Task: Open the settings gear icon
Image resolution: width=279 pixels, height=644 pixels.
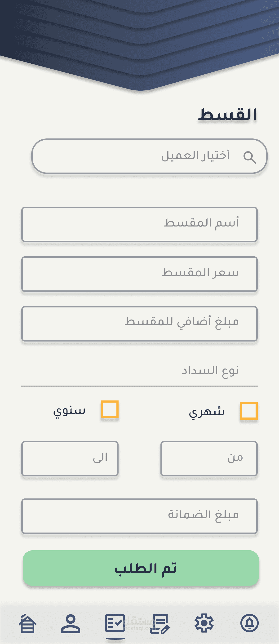Action: pos(204,623)
